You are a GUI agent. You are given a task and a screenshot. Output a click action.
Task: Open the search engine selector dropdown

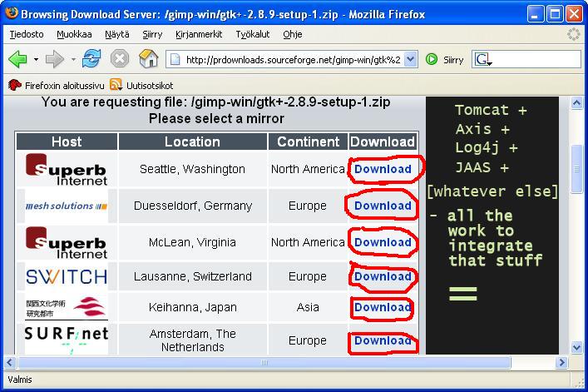pyautogui.click(x=483, y=60)
